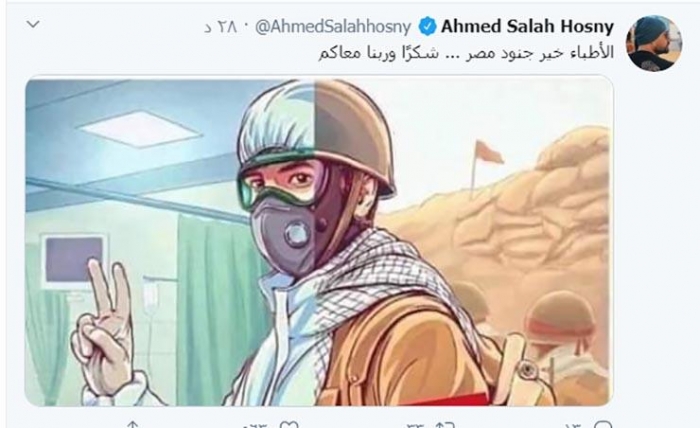The image size is (700, 428).
Task: Open the tweet options chevron menu
Action: coord(33,24)
